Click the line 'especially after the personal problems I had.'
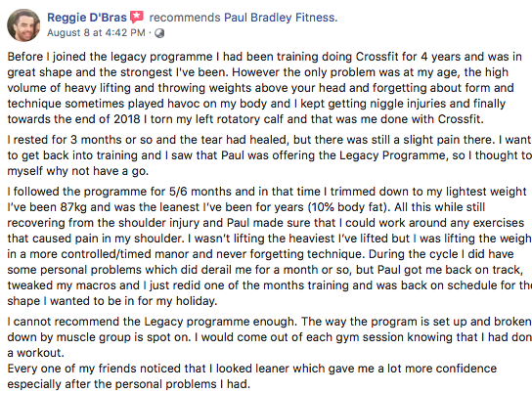 point(128,384)
